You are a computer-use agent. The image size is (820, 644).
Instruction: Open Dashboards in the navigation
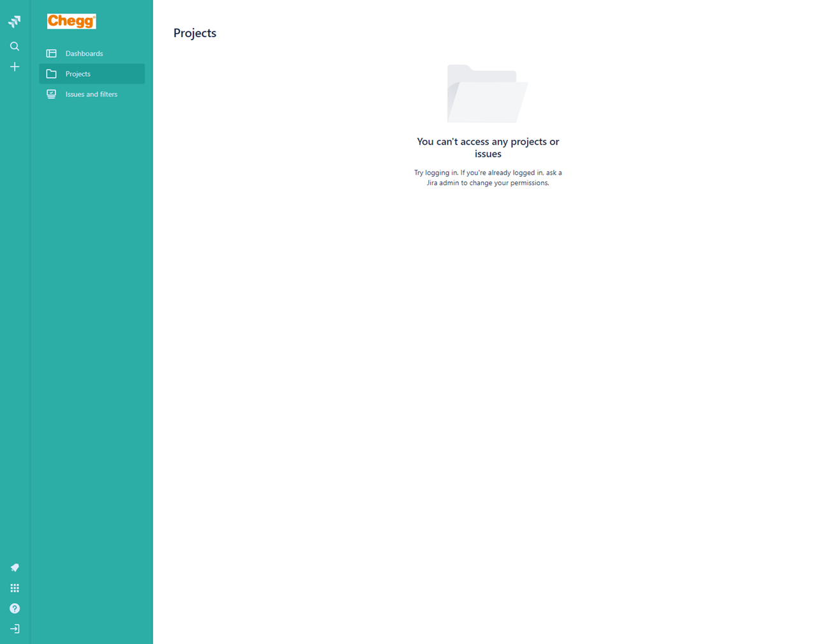click(92, 54)
